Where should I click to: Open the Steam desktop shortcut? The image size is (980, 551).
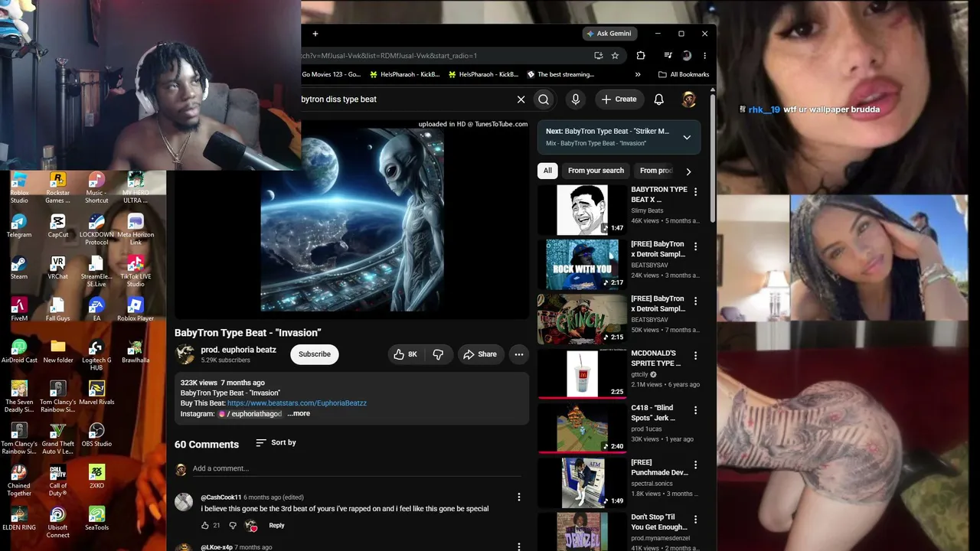[19, 269]
